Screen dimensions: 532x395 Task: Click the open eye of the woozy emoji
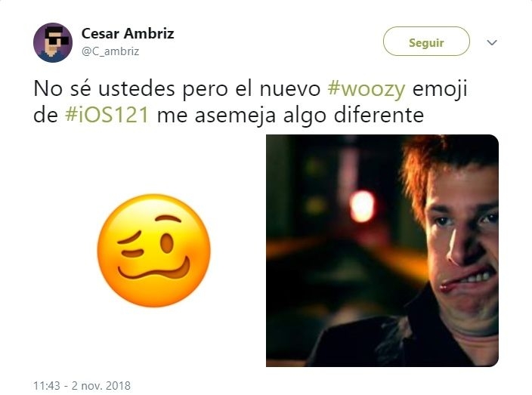[167, 242]
